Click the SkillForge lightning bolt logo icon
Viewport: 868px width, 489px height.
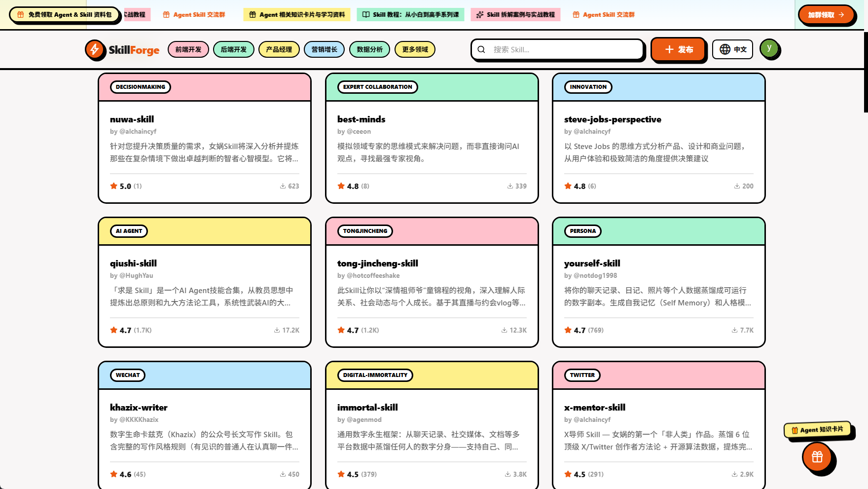(x=95, y=49)
